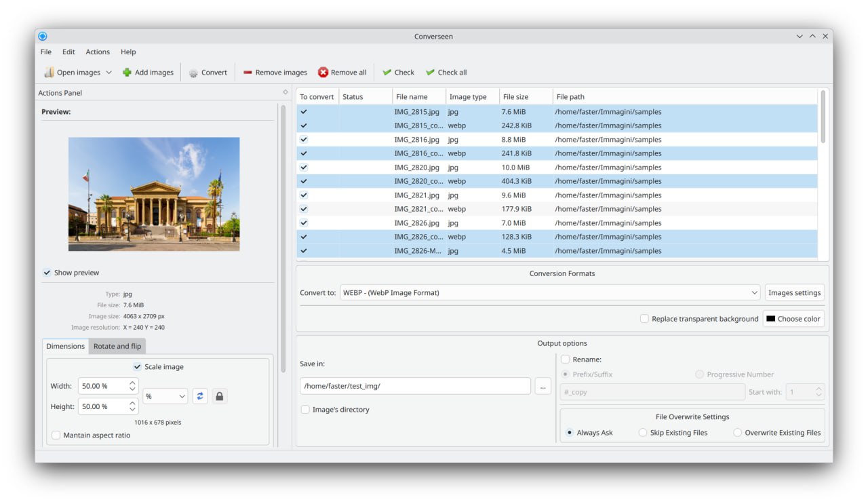Select Skip Existing Files radio option
This screenshot has height=504, width=868.
(x=642, y=433)
